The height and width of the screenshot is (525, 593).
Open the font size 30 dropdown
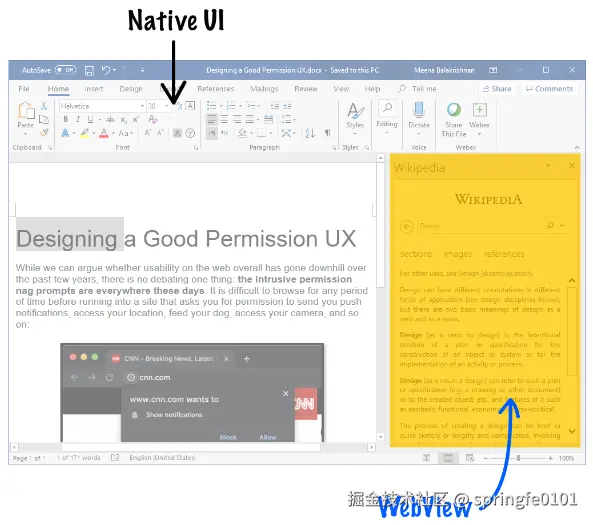(167, 106)
